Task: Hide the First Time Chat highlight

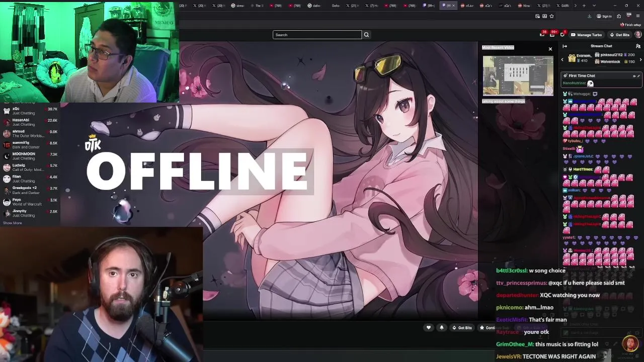Action: [x=634, y=76]
